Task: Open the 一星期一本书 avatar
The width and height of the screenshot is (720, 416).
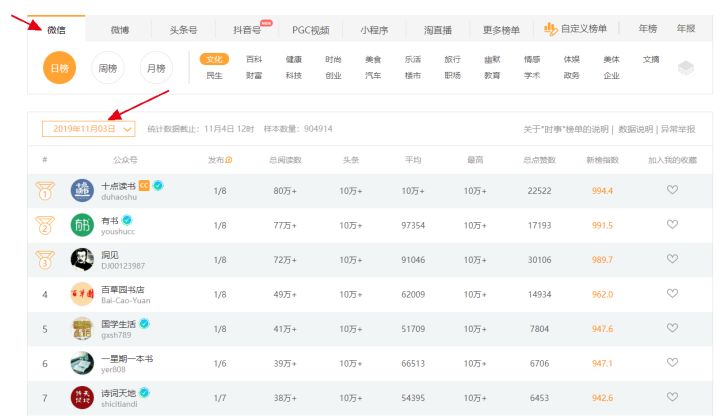Action: [82, 363]
